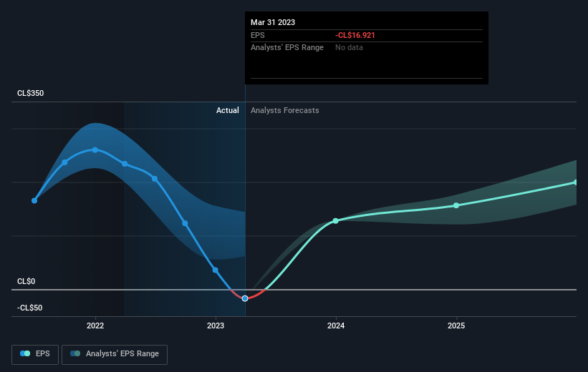Click the No data text in tooltip
The height and width of the screenshot is (372, 588).
[349, 48]
